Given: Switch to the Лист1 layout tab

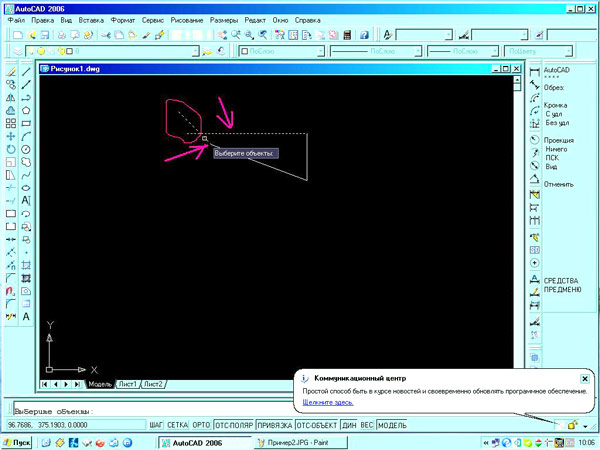Looking at the screenshot, I should (x=127, y=384).
